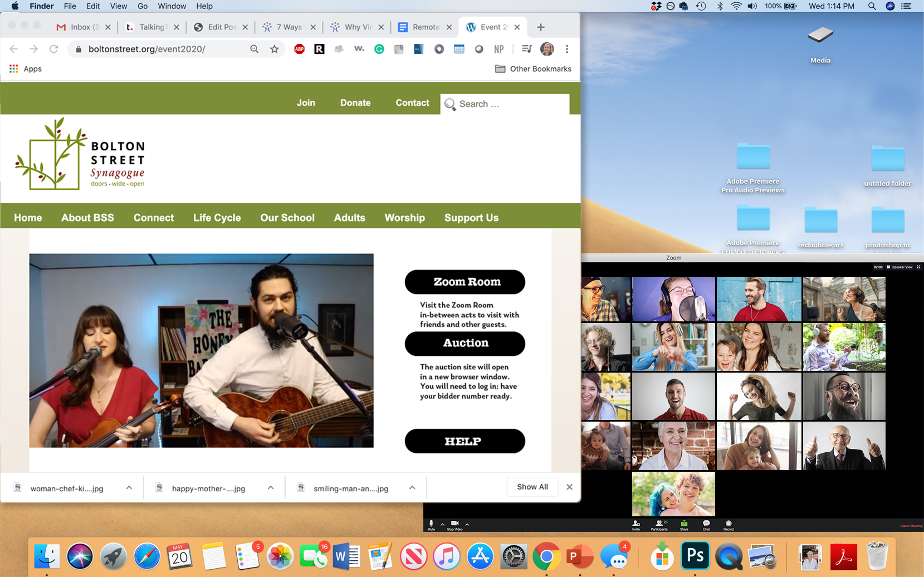
Task: Click the green Share screen icon
Action: [x=684, y=525]
